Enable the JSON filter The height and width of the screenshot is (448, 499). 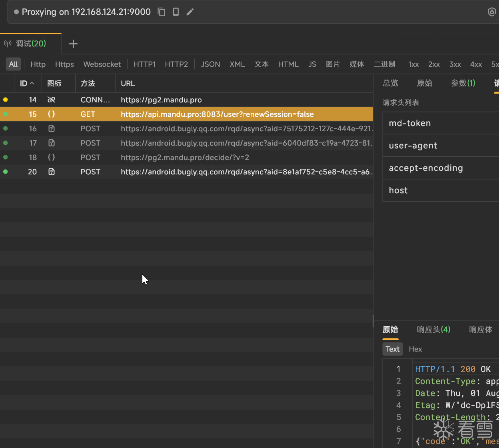(x=210, y=64)
